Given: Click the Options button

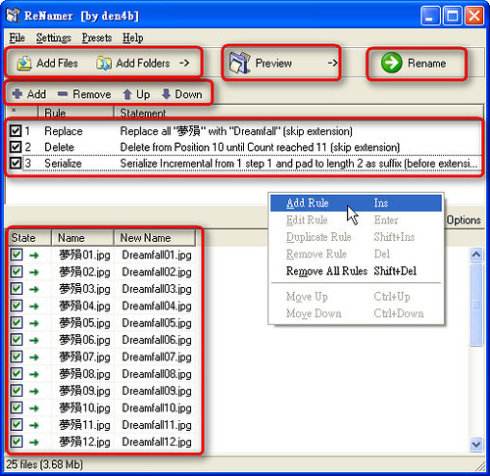Looking at the screenshot, I should 464,220.
